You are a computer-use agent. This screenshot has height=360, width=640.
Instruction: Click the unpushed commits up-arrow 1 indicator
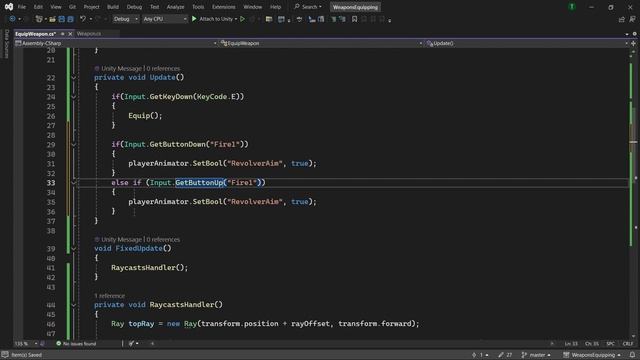[x=480, y=355]
